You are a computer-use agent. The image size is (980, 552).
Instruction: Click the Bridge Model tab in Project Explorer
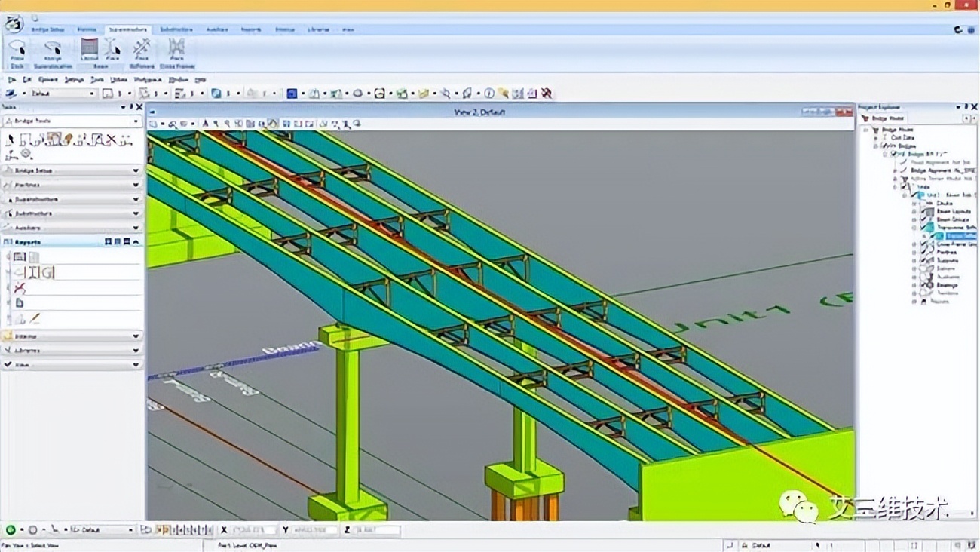(884, 118)
